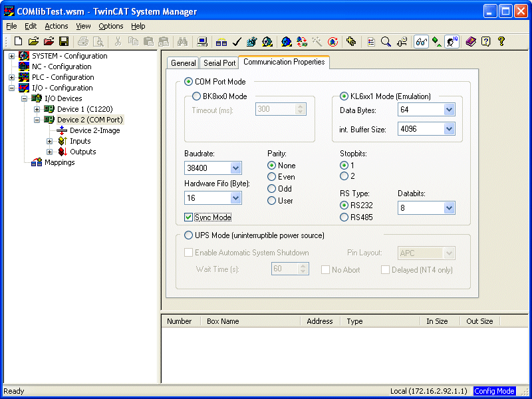Click the Print Preview icon
The image size is (532, 399).
coord(98,42)
